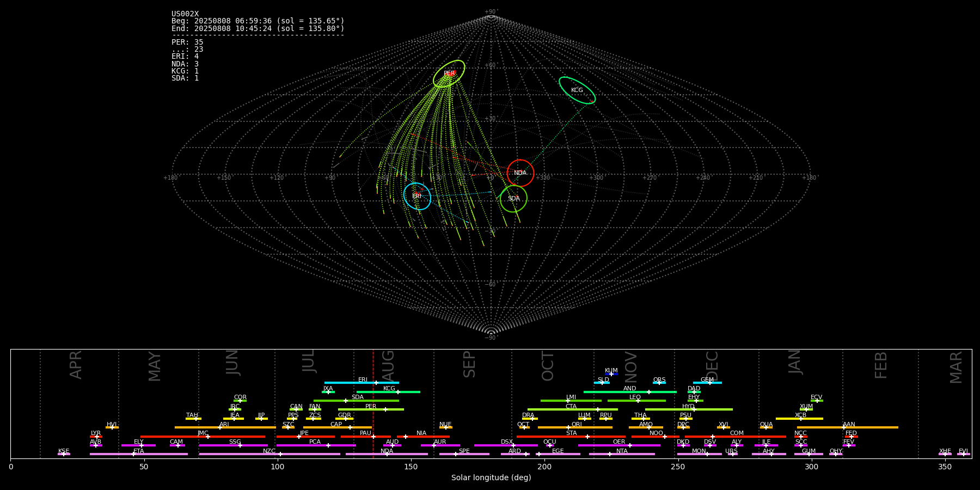980x490 pixels.
Task: Click the cyan ERI radiant circle on the map
Action: [x=417, y=196]
